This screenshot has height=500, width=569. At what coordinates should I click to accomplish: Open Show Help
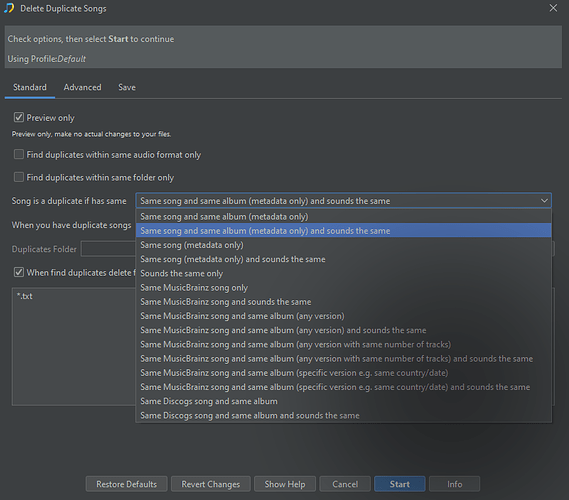[x=285, y=484]
